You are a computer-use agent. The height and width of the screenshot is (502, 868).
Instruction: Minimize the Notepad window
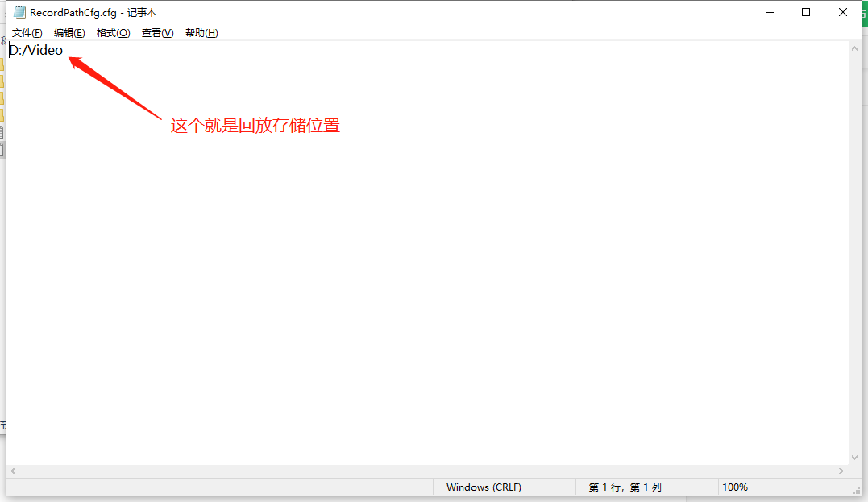(x=770, y=12)
